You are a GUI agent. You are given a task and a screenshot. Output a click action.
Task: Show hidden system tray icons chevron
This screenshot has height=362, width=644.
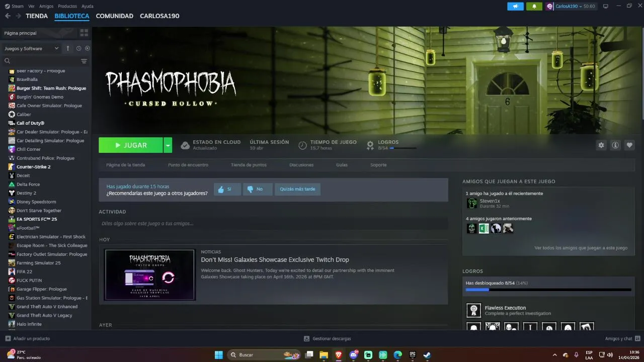(x=555, y=354)
